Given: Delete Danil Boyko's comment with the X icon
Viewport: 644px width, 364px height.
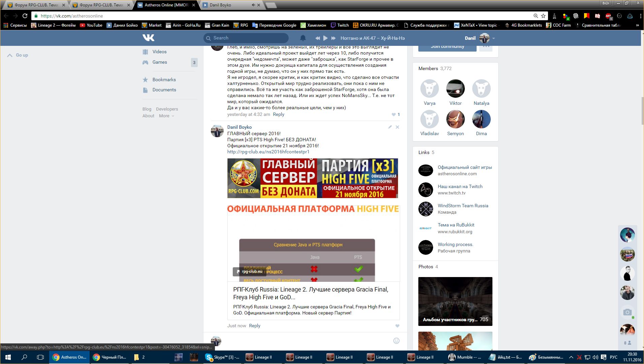Looking at the screenshot, I should point(397,127).
